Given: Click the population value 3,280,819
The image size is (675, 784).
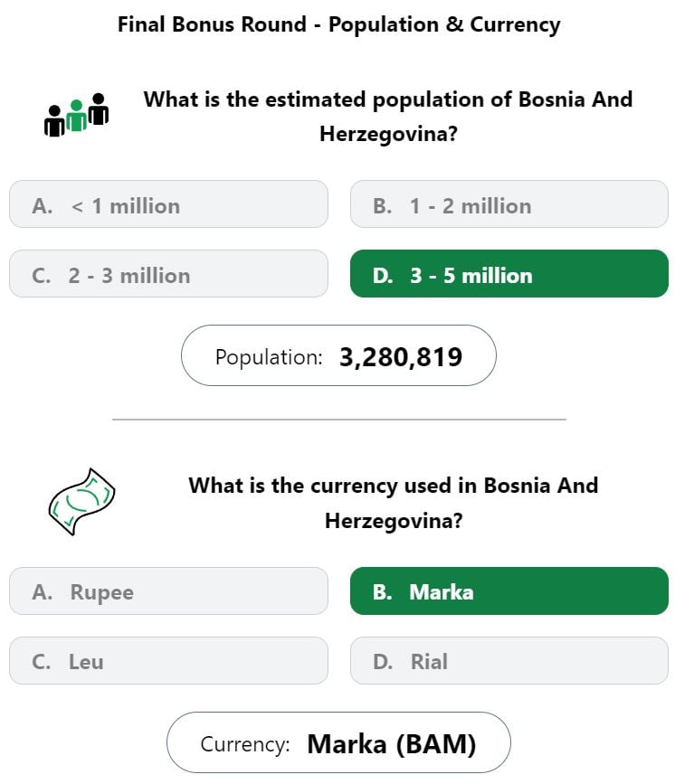Looking at the screenshot, I should point(401,357).
